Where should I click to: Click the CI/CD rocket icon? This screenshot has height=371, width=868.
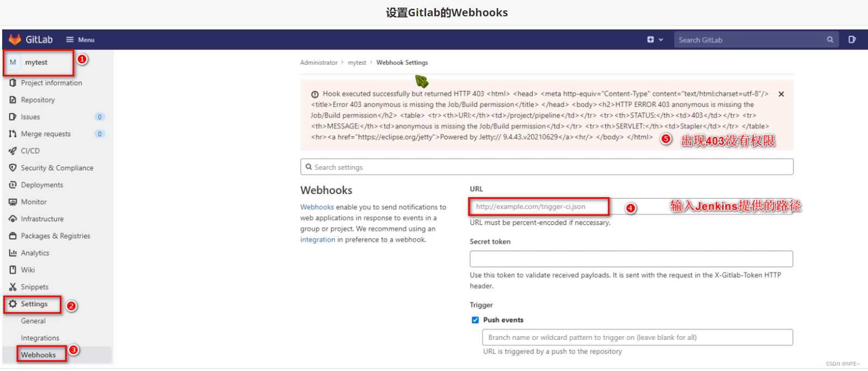click(x=13, y=151)
